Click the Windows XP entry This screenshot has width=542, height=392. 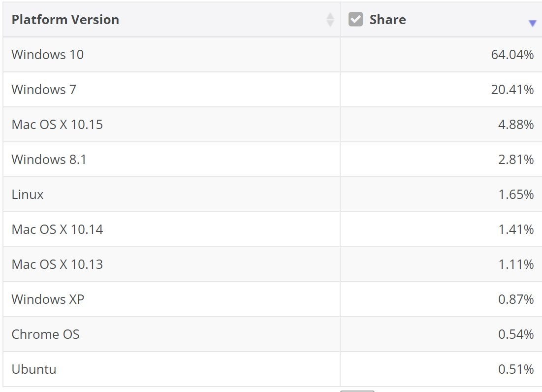point(48,299)
